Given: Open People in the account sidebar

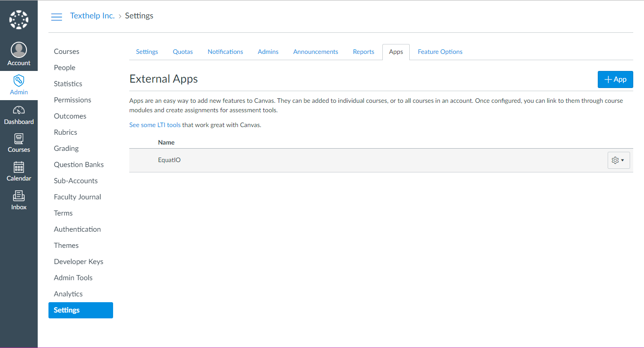Looking at the screenshot, I should tap(65, 67).
